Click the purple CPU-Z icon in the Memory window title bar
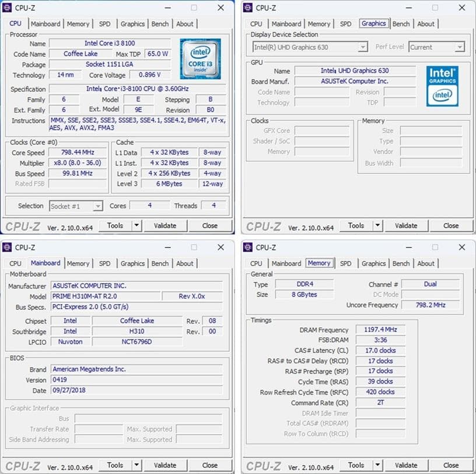 [x=249, y=247]
